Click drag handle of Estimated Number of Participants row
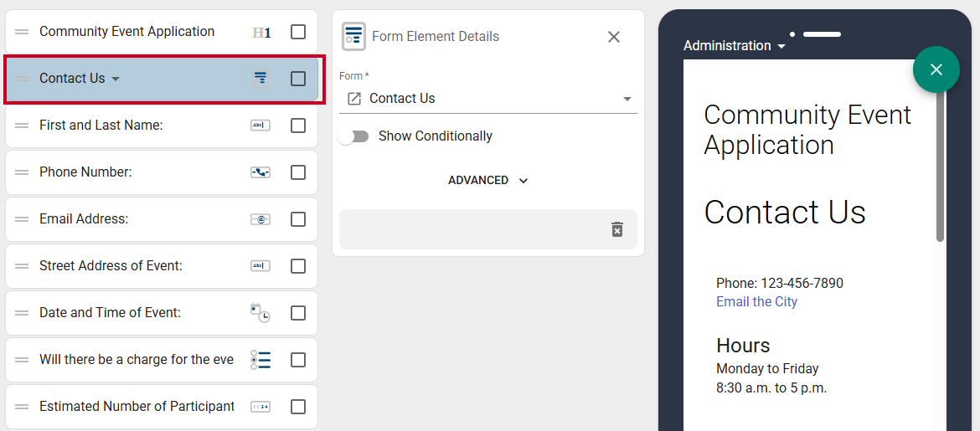Screen dimensions: 980x431 pos(22,407)
